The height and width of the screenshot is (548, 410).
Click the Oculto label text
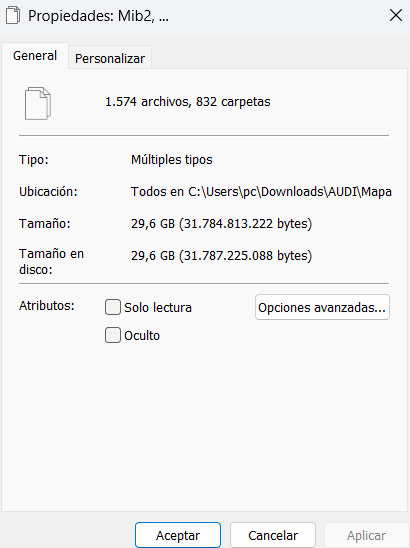tap(142, 336)
